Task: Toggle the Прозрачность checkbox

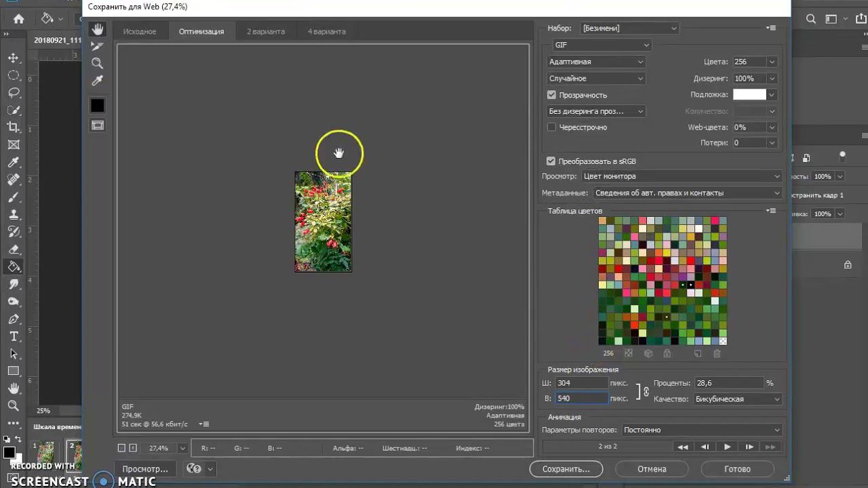Action: (x=551, y=95)
